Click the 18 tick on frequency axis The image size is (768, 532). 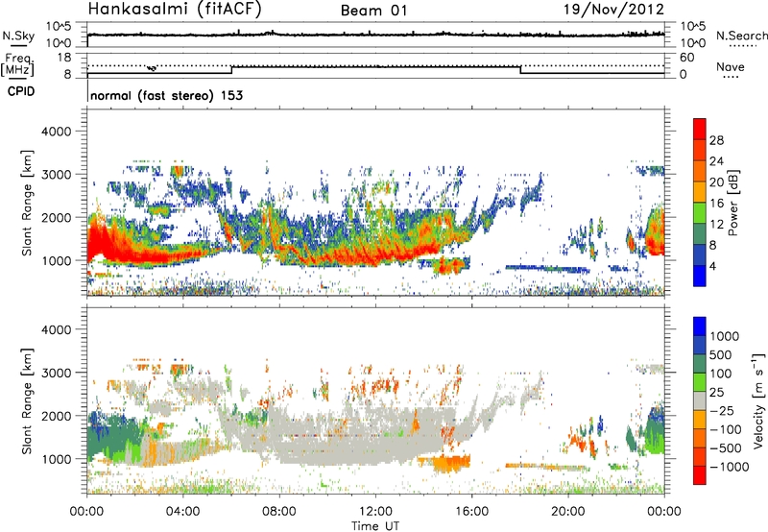64,58
